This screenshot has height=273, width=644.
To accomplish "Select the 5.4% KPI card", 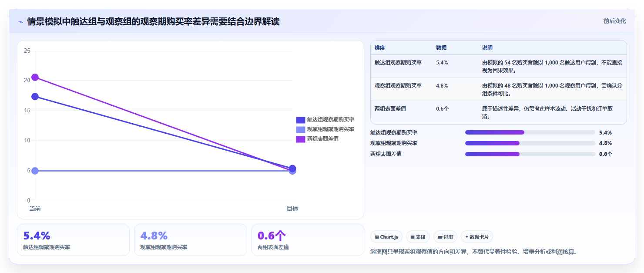I will pyautogui.click(x=73, y=240).
